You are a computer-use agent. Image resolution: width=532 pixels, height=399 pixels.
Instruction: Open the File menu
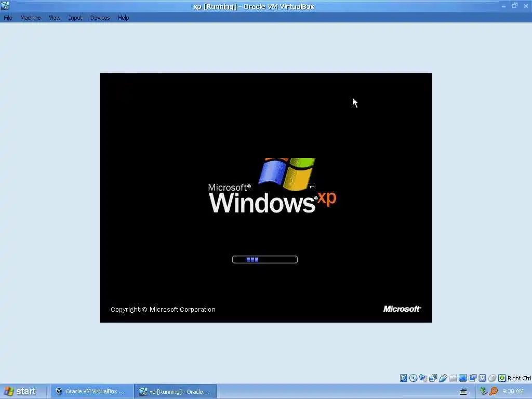pos(8,18)
